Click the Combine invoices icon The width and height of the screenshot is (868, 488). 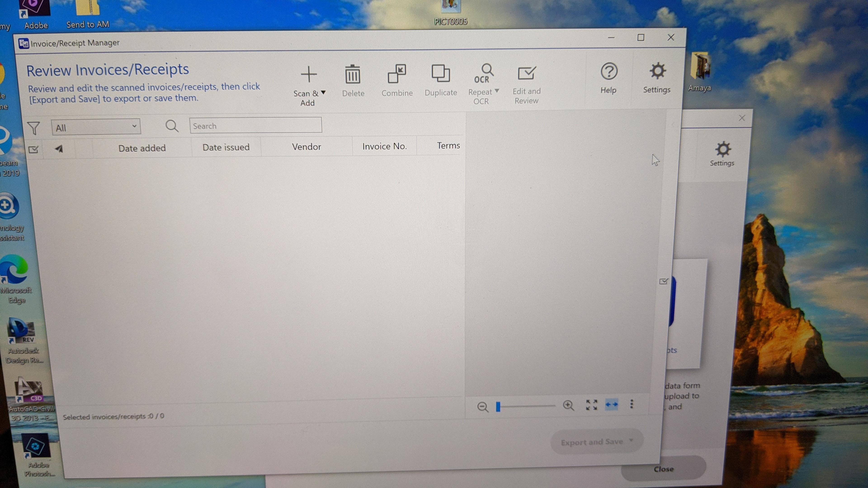(x=397, y=74)
